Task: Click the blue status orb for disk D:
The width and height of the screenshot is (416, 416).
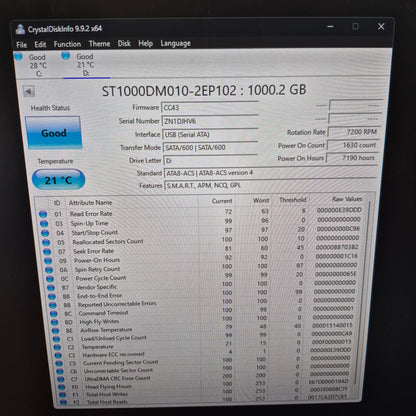Action: (x=66, y=56)
